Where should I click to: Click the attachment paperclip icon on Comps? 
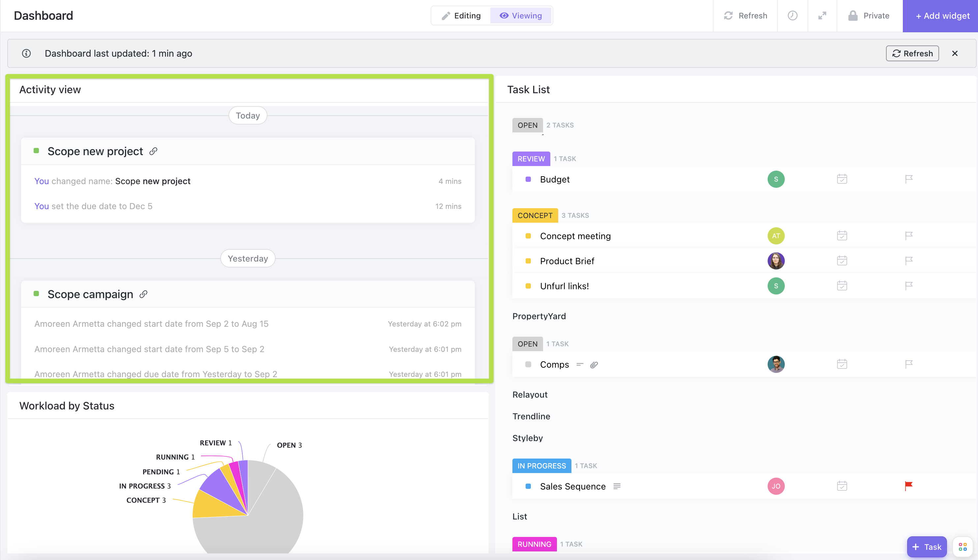(x=594, y=365)
